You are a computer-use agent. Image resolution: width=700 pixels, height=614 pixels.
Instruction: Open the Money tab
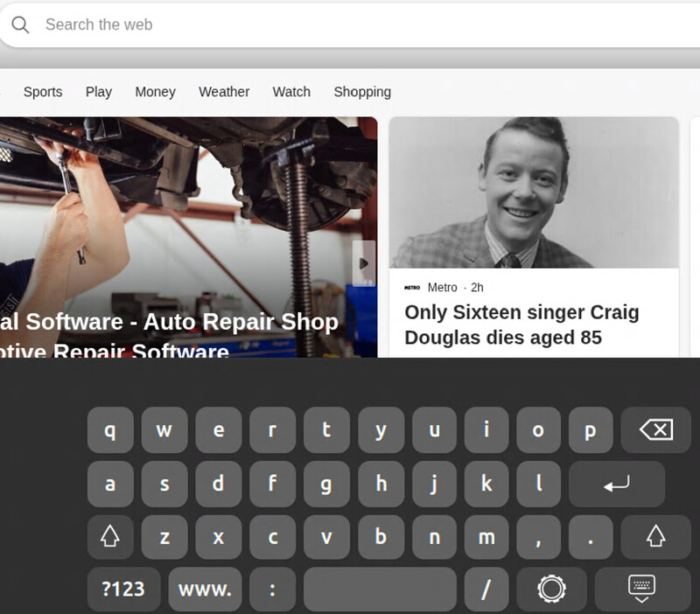pos(156,92)
